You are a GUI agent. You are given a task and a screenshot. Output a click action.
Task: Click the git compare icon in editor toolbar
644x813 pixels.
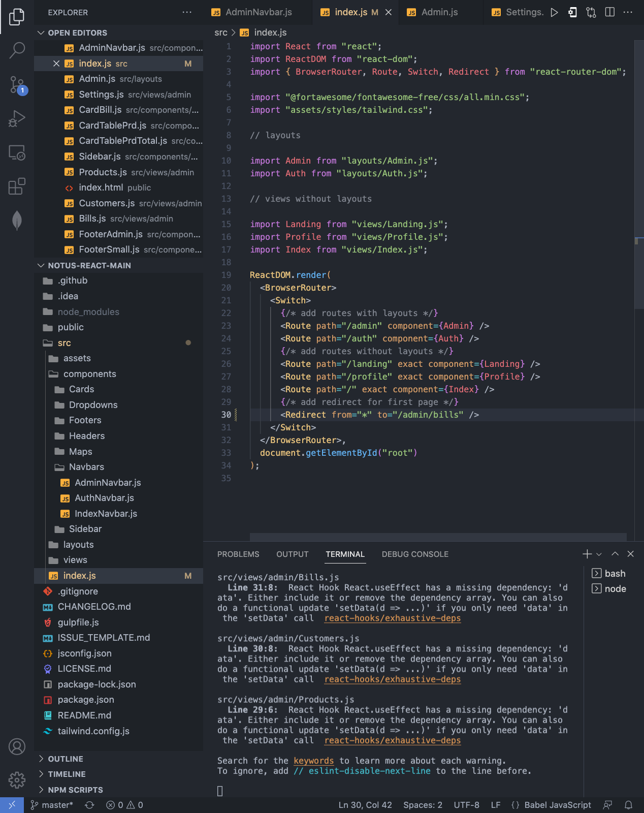(591, 12)
